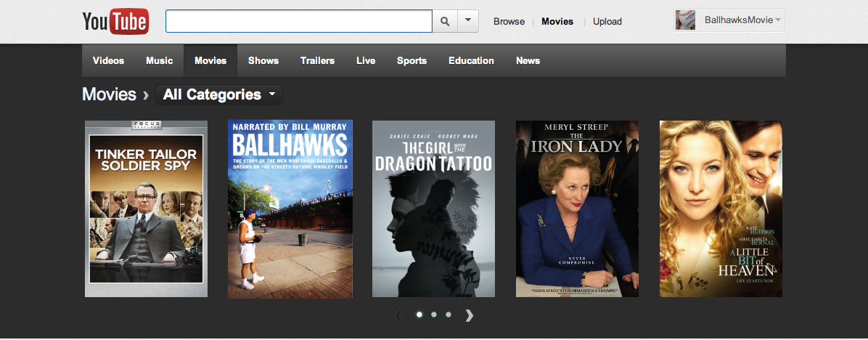Click the magnifying glass search button

[x=445, y=21]
